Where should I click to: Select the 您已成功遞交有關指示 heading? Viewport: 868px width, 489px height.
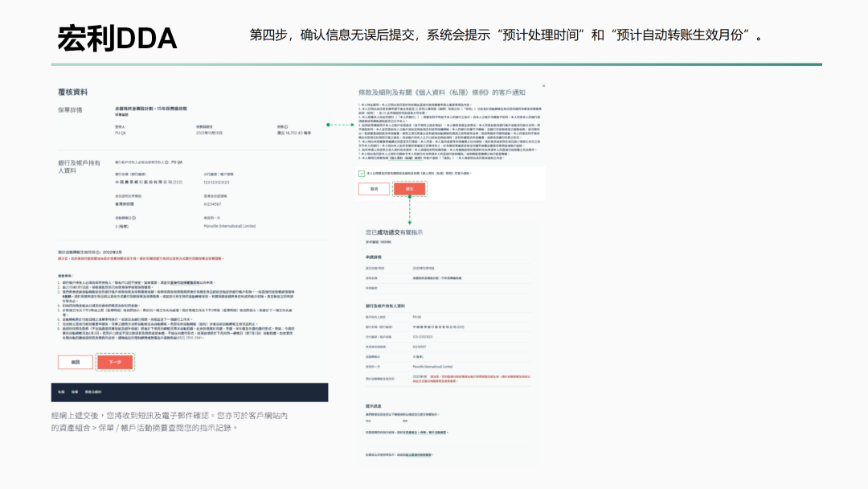tap(394, 232)
